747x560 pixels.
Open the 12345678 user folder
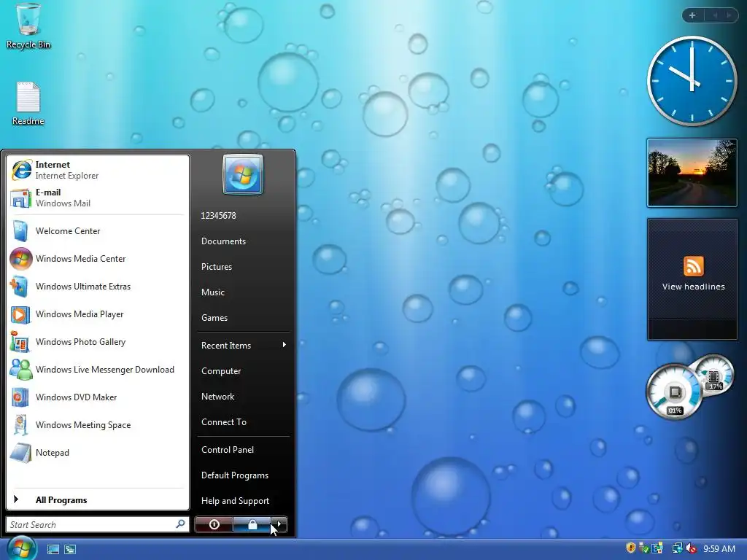(243, 215)
